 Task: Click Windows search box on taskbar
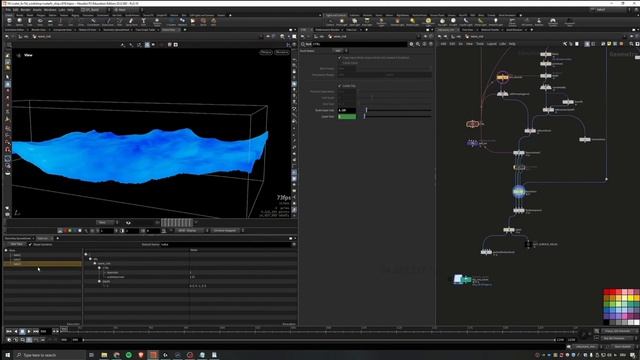click(50, 355)
